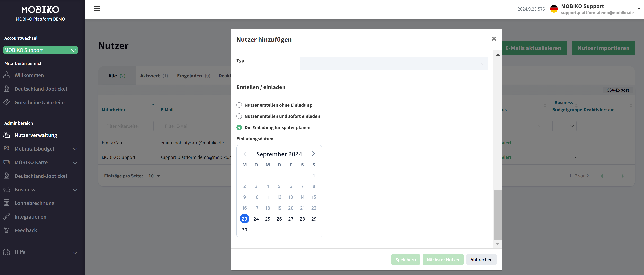Open the MOBIKO Support account switcher
Viewport: 644px width, 275px height.
40,50
